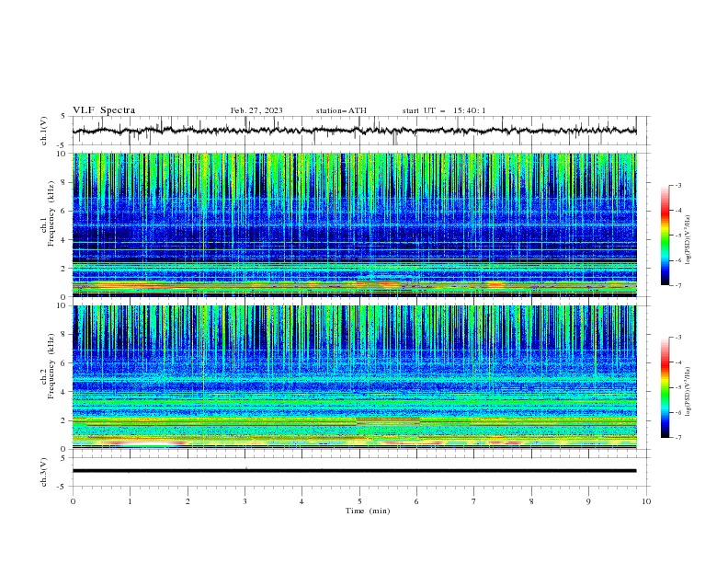
Task: Click the time axis tick label "5"
Action: pos(359,501)
